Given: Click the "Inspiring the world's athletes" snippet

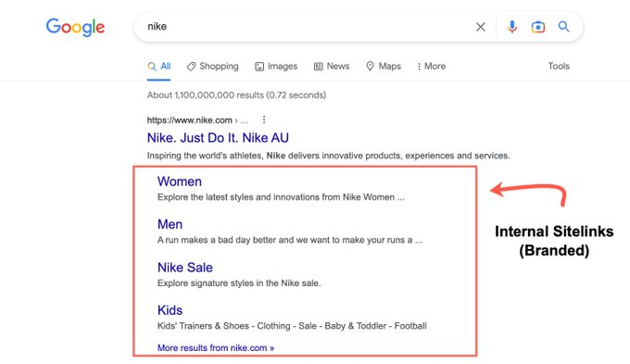Looking at the screenshot, I should click(x=328, y=156).
